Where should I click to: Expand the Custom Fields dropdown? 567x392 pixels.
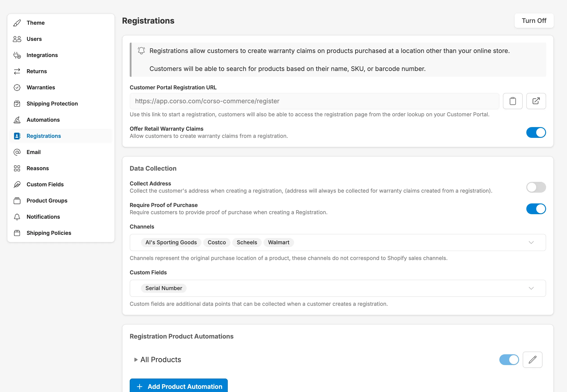[531, 288]
